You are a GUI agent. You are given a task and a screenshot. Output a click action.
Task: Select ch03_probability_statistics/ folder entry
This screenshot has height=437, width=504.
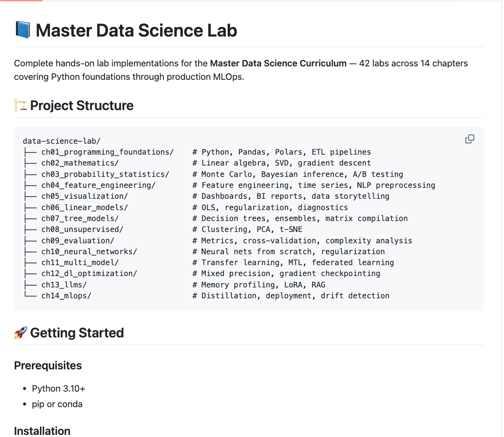coord(105,174)
